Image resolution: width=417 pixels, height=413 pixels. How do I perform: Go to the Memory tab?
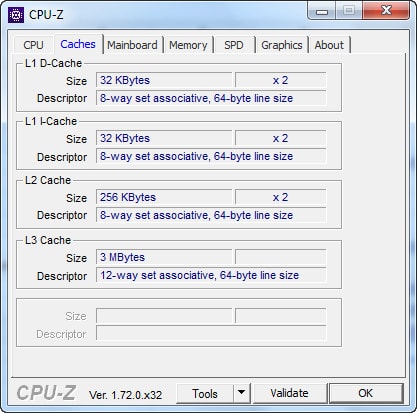tap(188, 45)
